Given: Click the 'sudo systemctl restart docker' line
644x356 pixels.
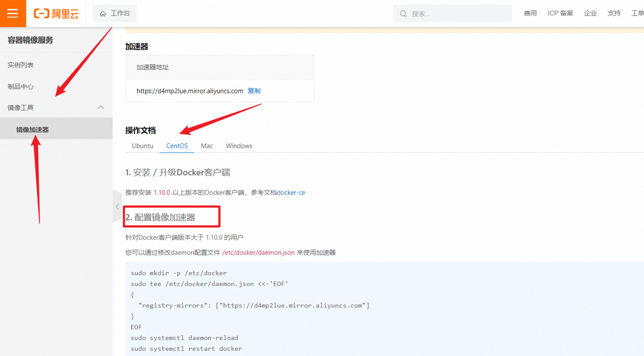Looking at the screenshot, I should coord(186,349).
